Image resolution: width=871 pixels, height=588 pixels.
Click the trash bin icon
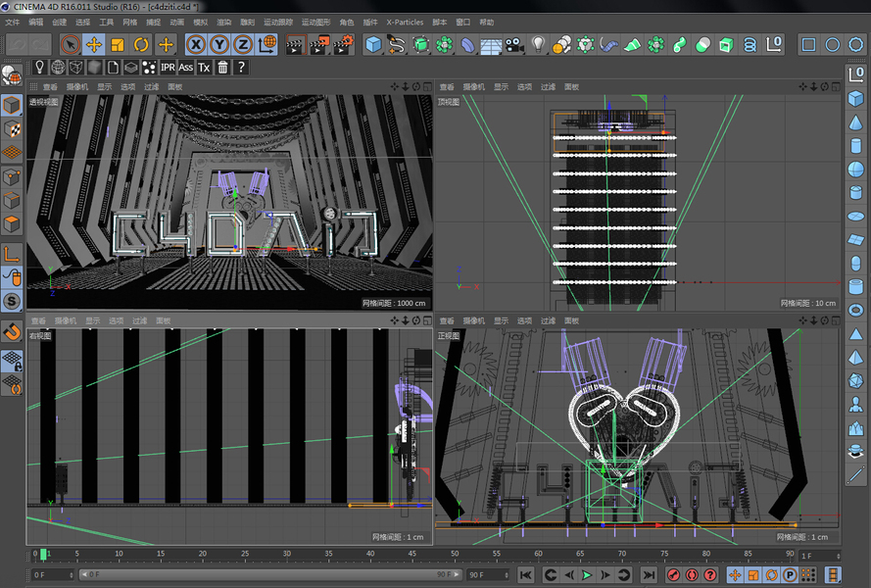(x=222, y=68)
